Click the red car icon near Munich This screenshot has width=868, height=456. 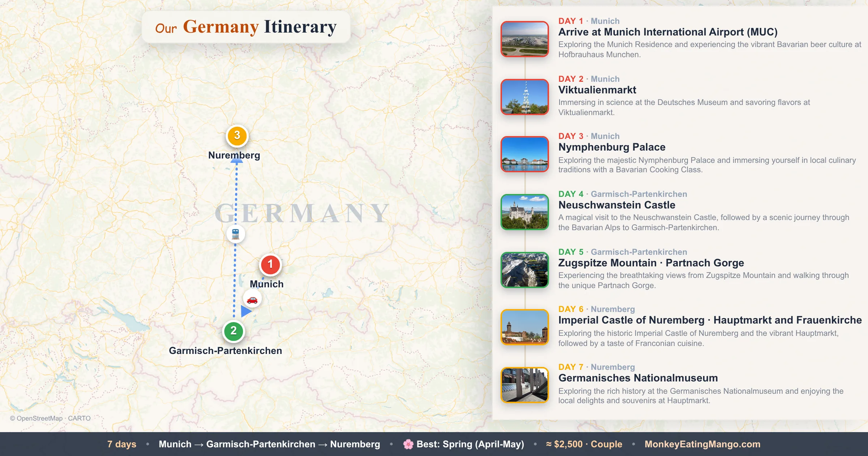click(252, 299)
